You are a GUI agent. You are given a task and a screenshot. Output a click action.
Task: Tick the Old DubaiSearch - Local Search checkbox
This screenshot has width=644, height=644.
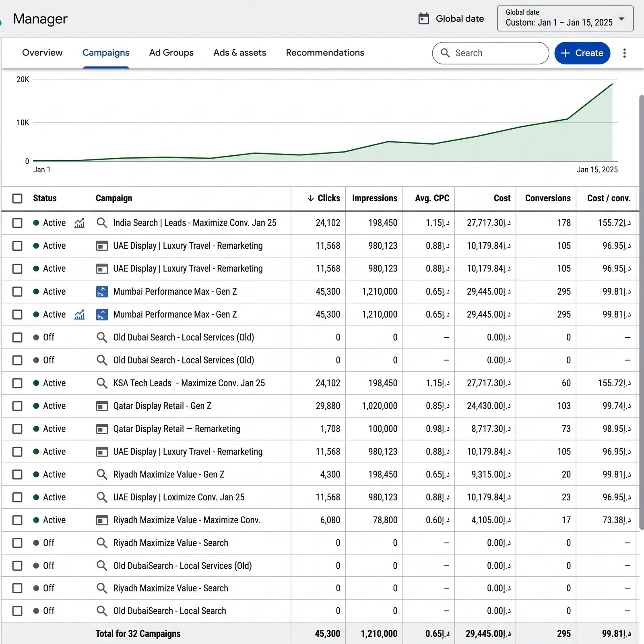point(17,611)
